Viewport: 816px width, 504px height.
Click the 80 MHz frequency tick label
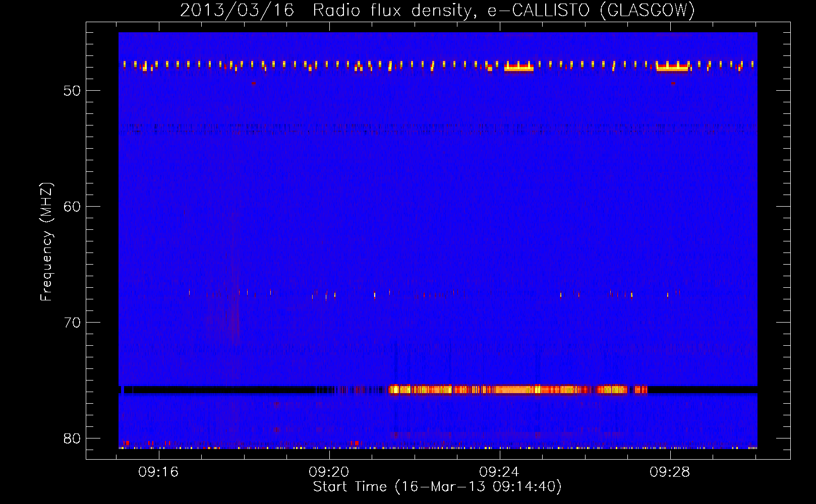point(72,438)
